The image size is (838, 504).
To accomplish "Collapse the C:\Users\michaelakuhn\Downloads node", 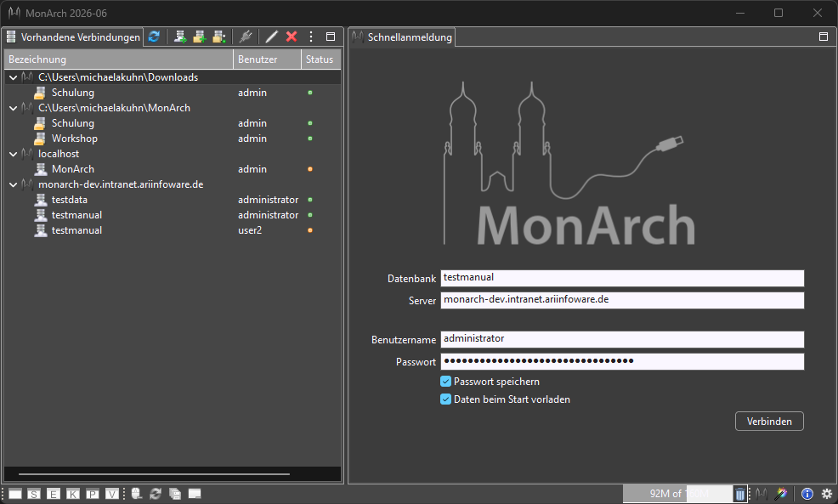I will [x=14, y=77].
